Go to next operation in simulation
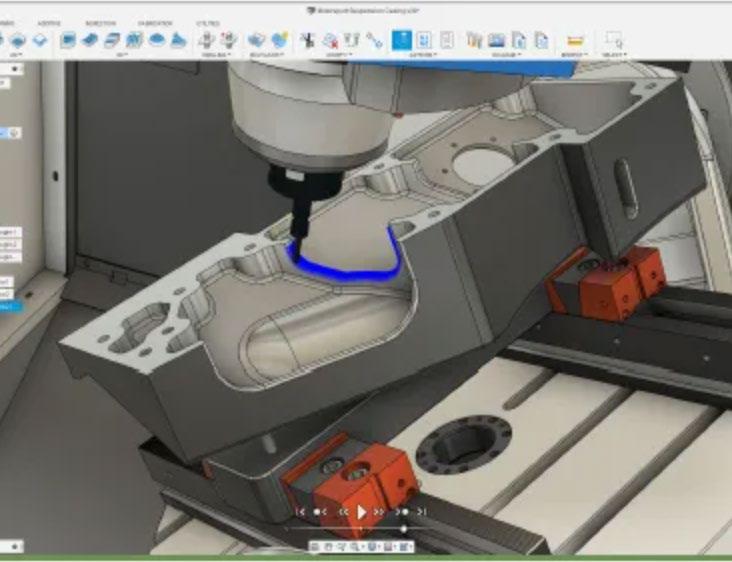The width and height of the screenshot is (732, 562). 402,512
